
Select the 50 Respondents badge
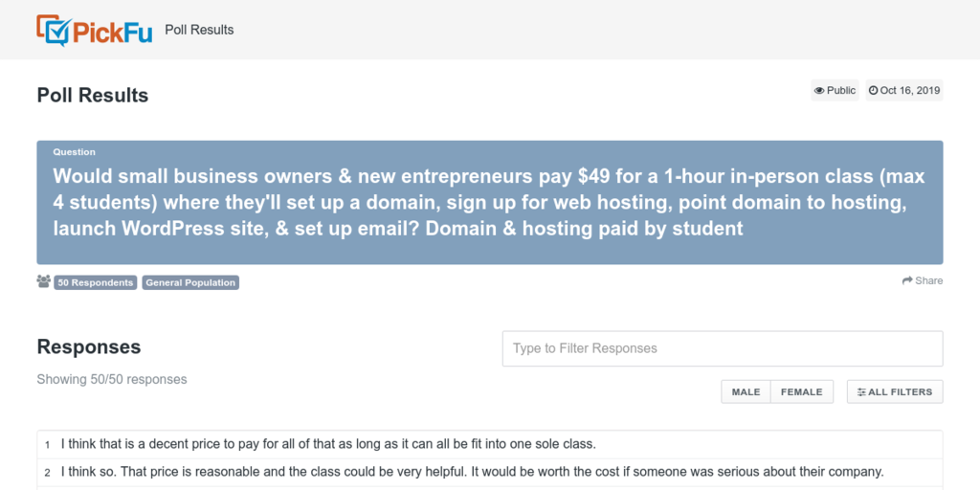tap(96, 283)
